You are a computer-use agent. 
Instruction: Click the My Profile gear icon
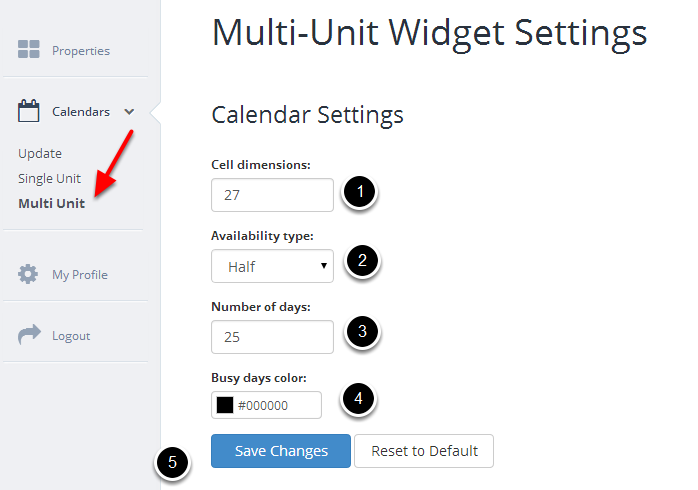coord(29,274)
